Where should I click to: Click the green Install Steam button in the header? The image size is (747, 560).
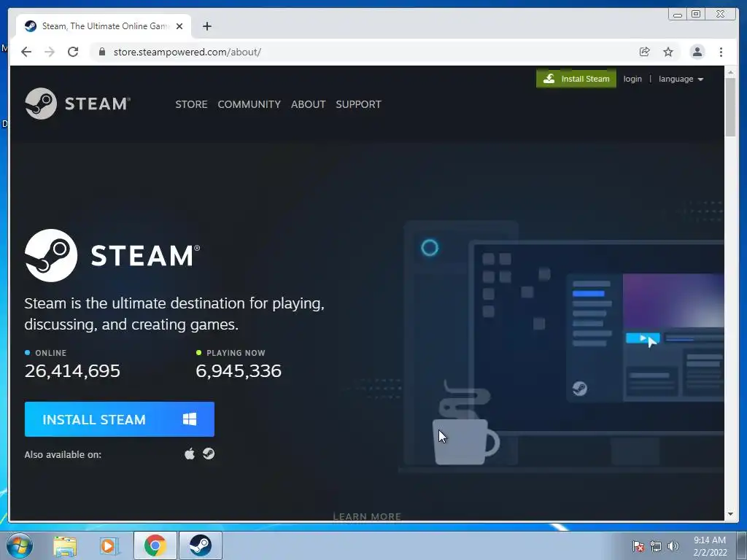[x=576, y=79]
